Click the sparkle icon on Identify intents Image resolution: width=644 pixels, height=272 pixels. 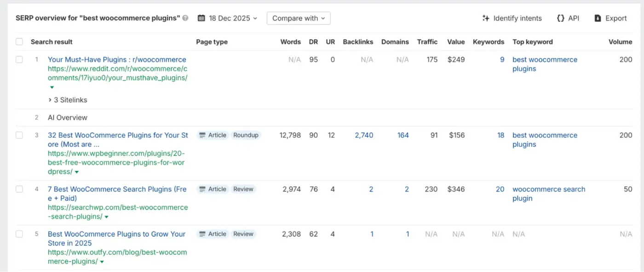(486, 18)
